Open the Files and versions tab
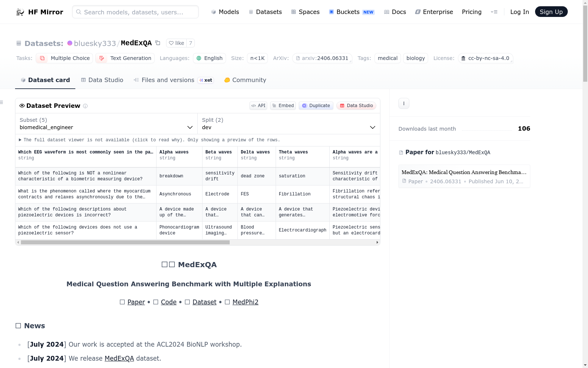 (x=173, y=80)
